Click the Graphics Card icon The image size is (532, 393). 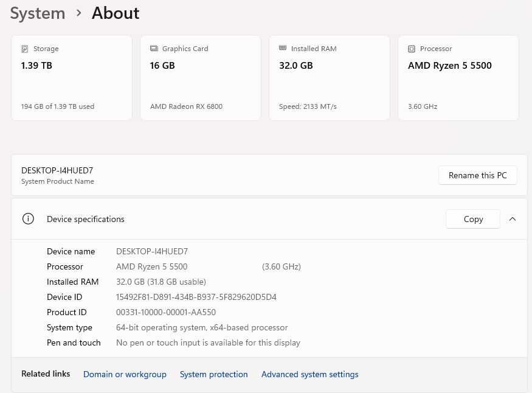[154, 49]
